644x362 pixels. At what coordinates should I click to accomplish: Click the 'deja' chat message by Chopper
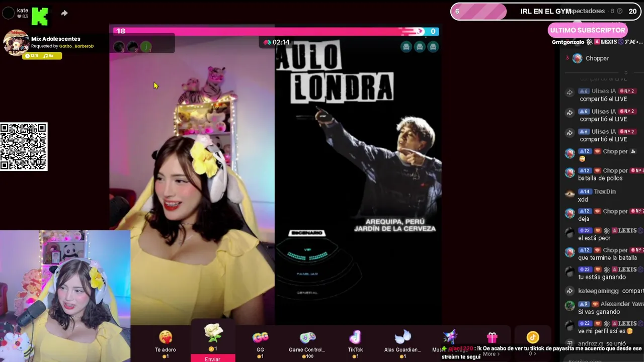(x=584, y=219)
